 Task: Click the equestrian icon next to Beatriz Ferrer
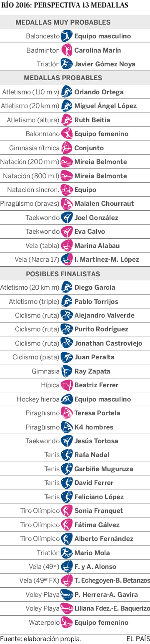point(67,385)
